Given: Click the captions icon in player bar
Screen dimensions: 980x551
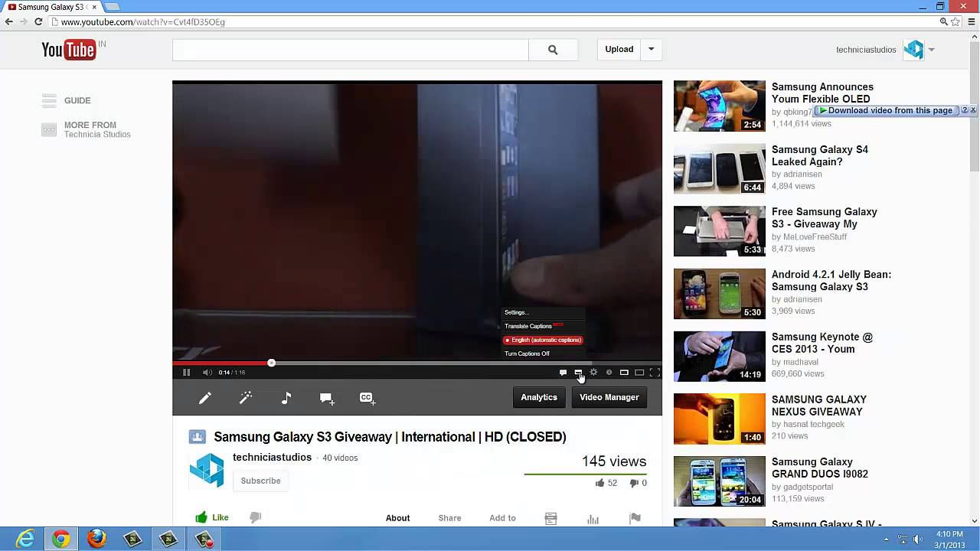Looking at the screenshot, I should [x=578, y=373].
